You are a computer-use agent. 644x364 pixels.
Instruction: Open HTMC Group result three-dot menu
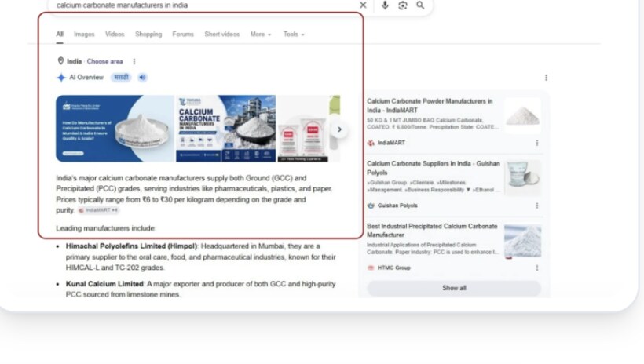click(537, 268)
